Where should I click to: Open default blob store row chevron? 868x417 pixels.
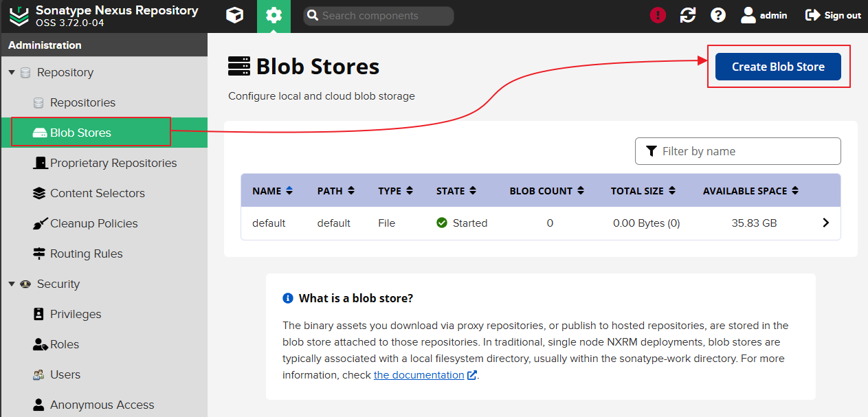(826, 223)
